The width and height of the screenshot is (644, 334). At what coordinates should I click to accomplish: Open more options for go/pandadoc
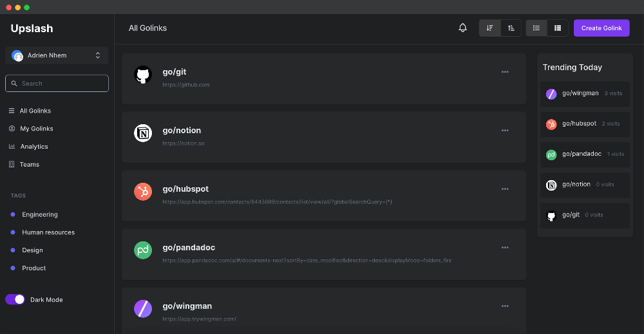point(505,247)
